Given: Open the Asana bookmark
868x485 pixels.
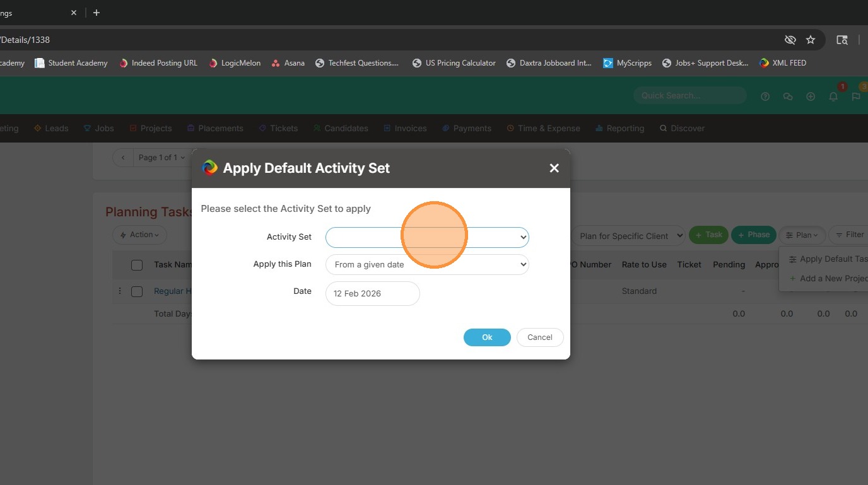Looking at the screenshot, I should point(288,63).
